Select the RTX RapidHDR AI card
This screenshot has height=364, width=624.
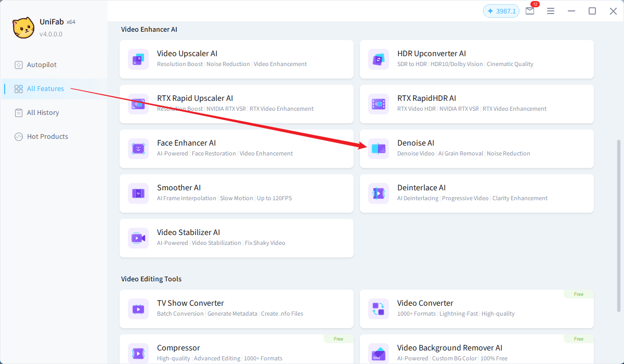477,103
